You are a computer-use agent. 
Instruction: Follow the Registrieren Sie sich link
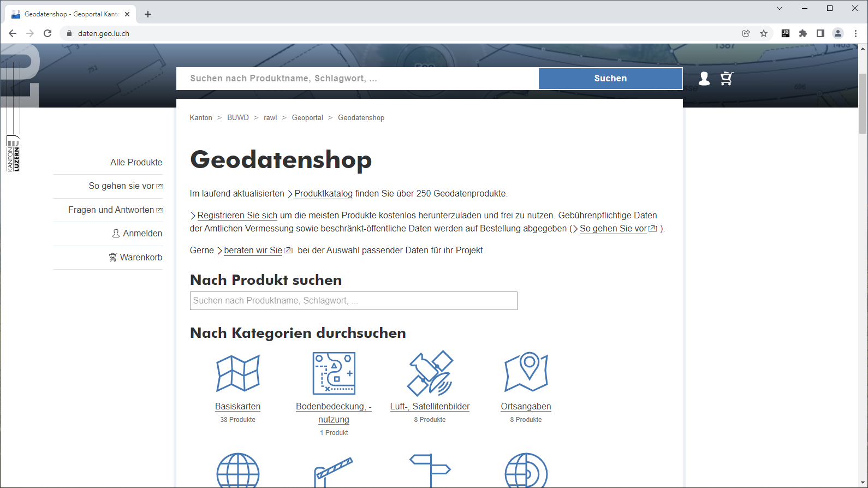point(237,216)
